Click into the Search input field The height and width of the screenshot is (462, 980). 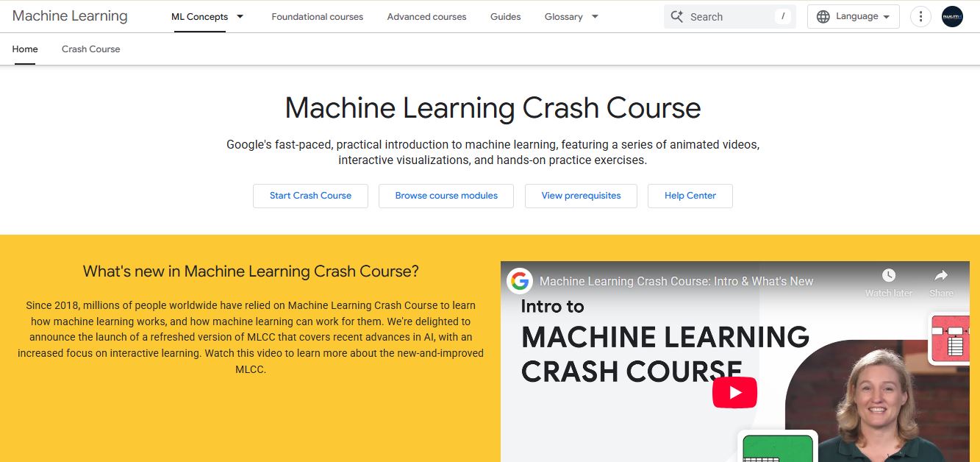[x=728, y=16]
